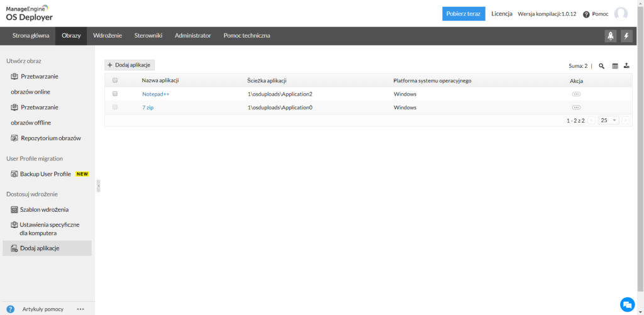
Task: Toggle the select-all checkbox in table header
Action: click(x=114, y=80)
